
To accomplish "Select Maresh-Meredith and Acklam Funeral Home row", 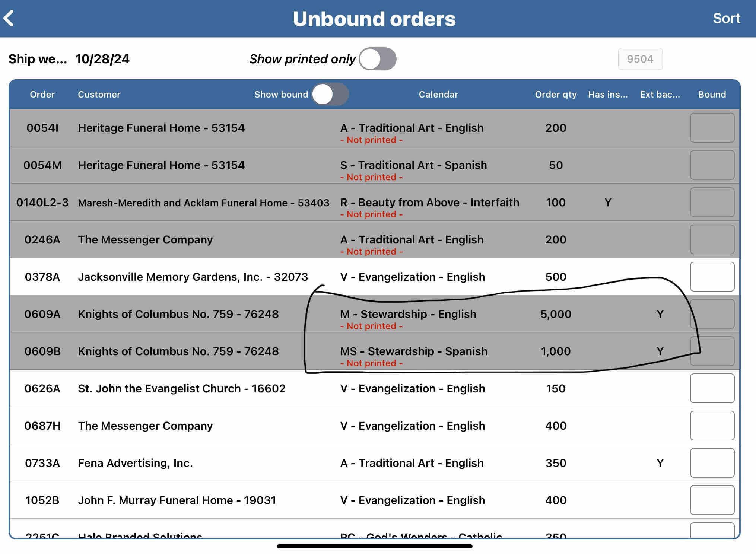I will tap(203, 203).
